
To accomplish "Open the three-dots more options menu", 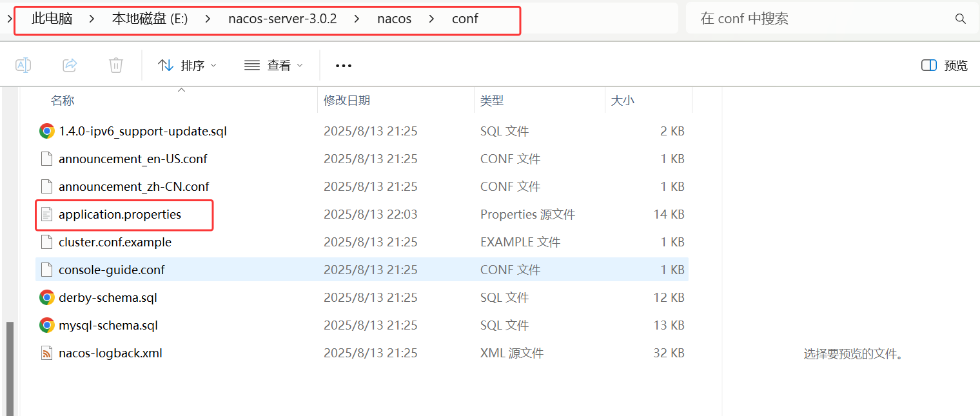I will coord(344,66).
